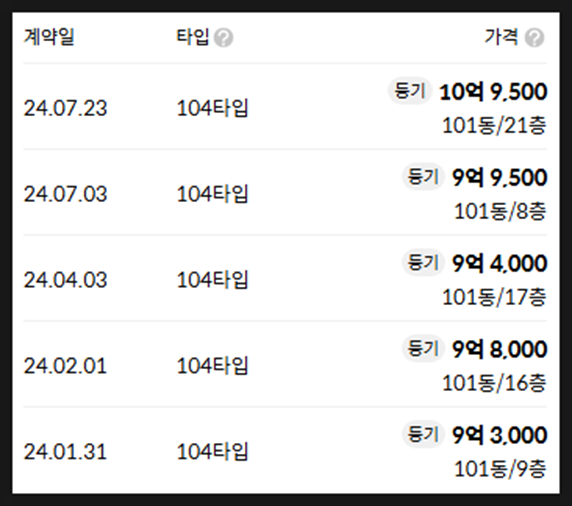
Task: Click the help icon next to 타입
Action: tap(223, 38)
